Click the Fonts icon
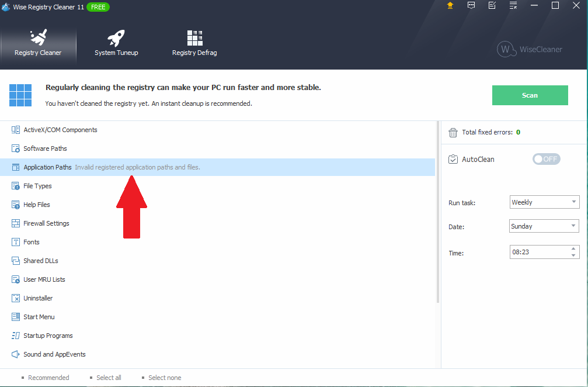Viewport: 588px width, 387px height. [15, 242]
